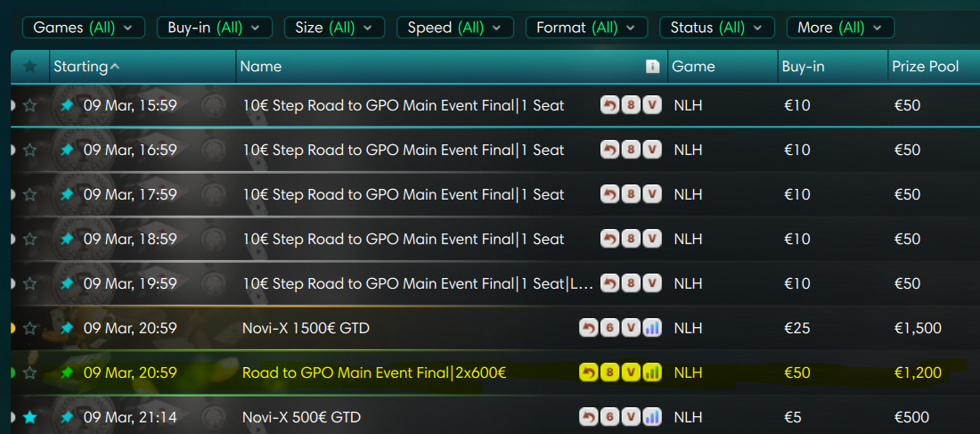Click the info icon in the Name header
980x434 pixels.
tap(652, 67)
